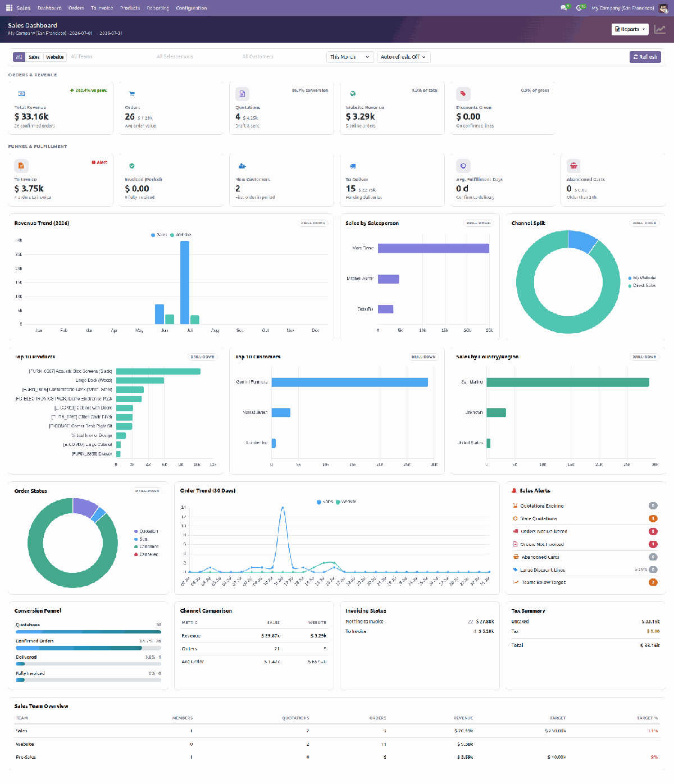
Task: Click the New Customers user-plus icon
Action: pyautogui.click(x=242, y=166)
